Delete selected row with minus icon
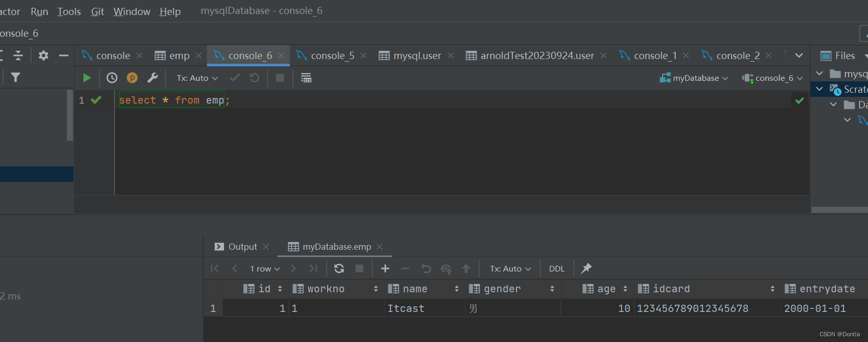The width and height of the screenshot is (868, 342). click(405, 268)
